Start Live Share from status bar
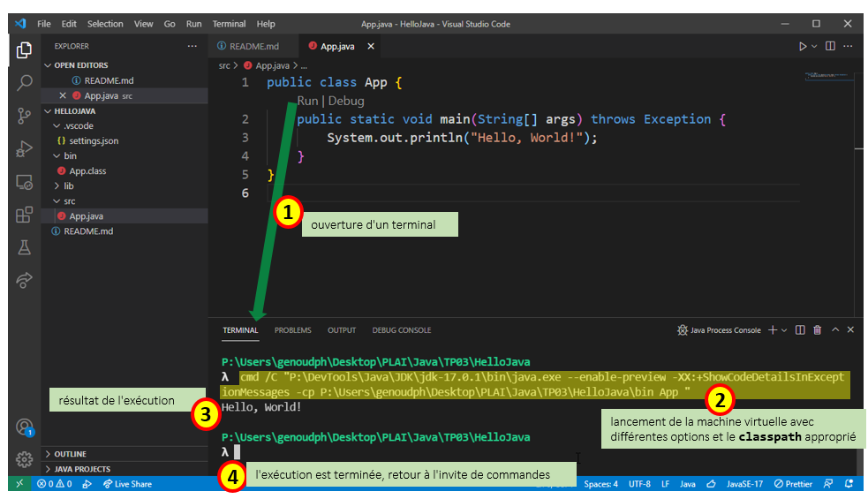868x499 pixels. (x=127, y=484)
